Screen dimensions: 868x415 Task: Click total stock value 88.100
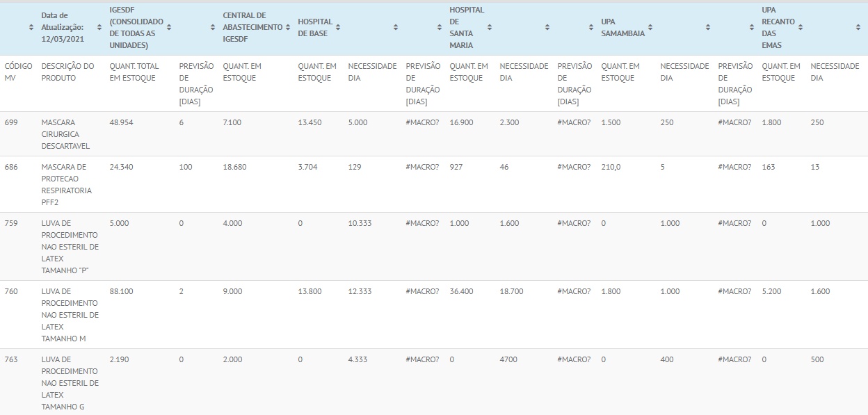122,291
